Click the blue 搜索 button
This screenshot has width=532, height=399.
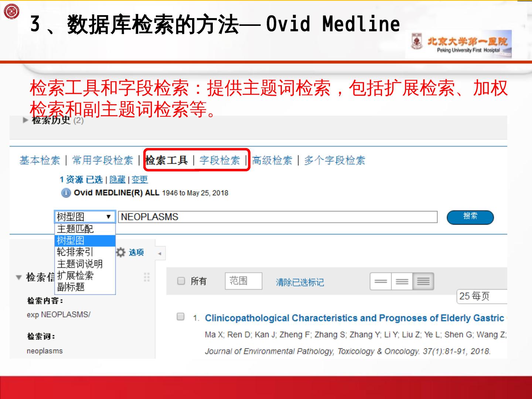point(470,217)
